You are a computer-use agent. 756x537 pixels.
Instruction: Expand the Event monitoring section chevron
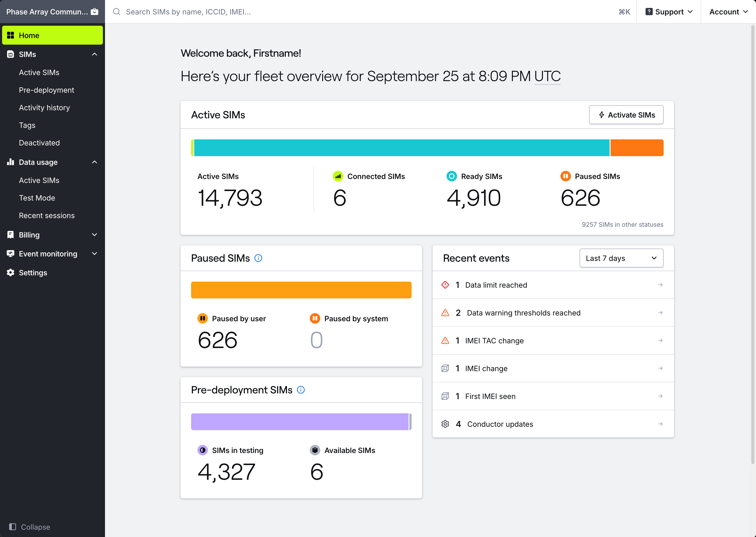pos(94,254)
